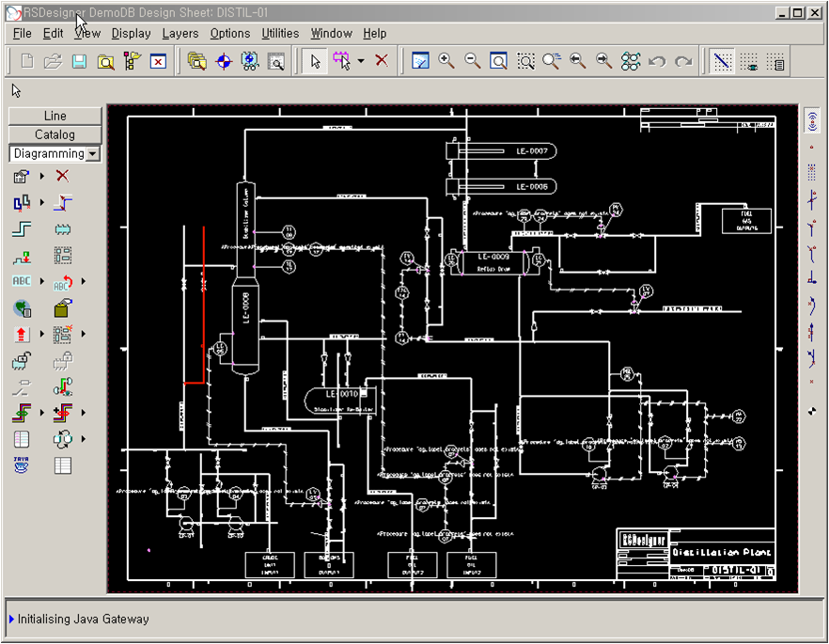Expand flyout beside multicolor line with red oval

coord(83,413)
